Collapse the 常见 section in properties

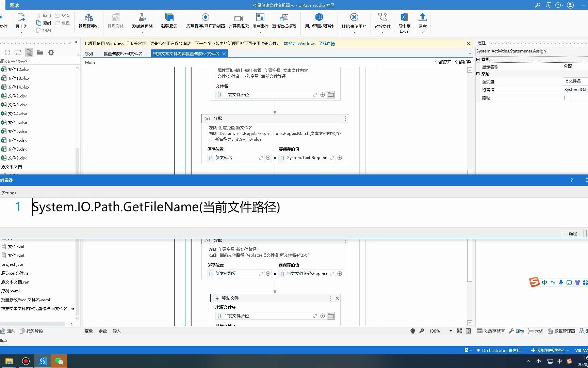478,59
